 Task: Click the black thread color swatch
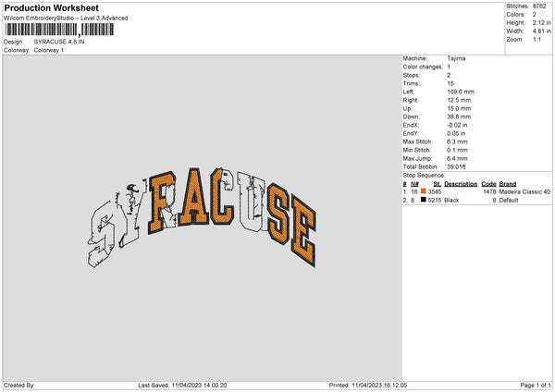pos(424,200)
